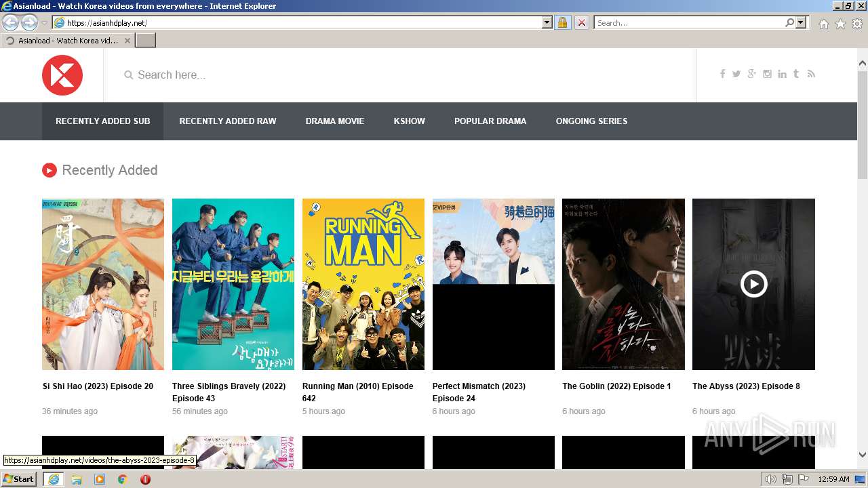Open the Ongoing Series menu item
Image resolution: width=868 pixels, height=488 pixels.
[592, 121]
